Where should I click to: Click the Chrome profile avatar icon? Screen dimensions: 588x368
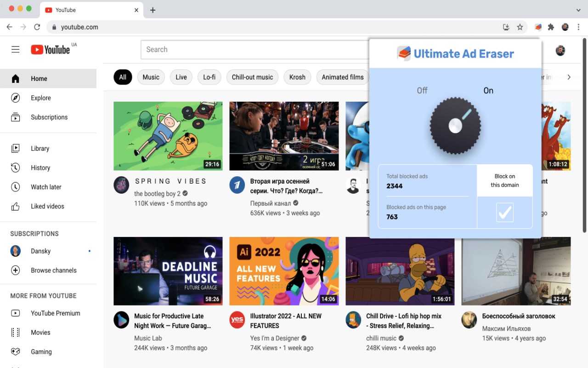pos(565,27)
